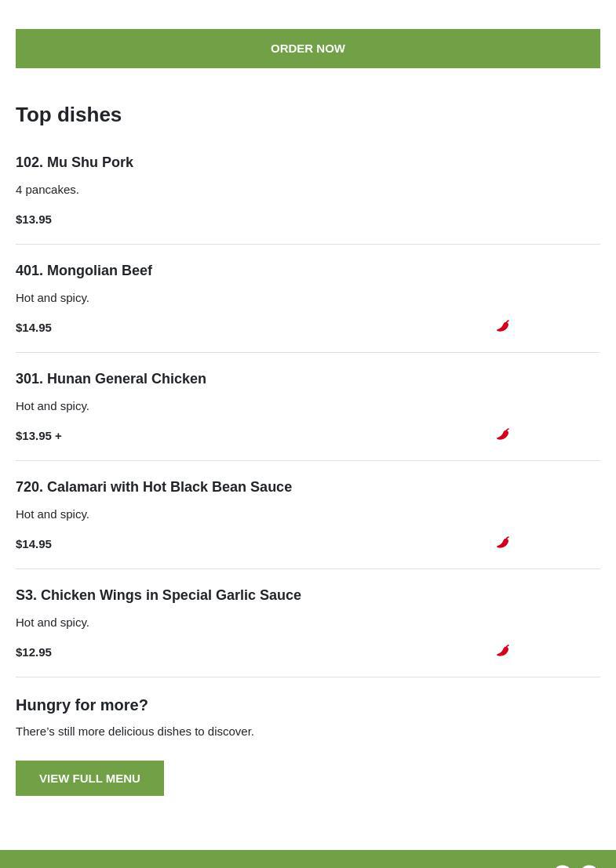Click the chili pepper icon for Hunan General Chicken

pyautogui.click(x=503, y=434)
